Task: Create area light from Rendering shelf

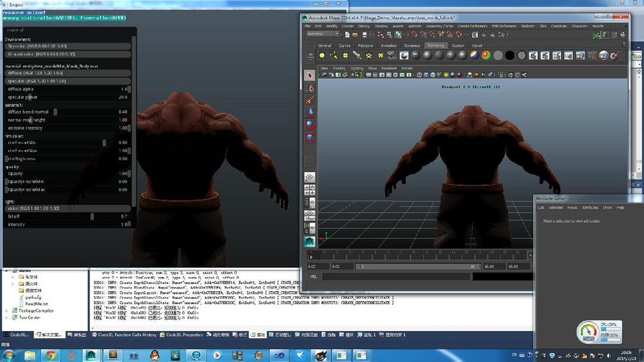Action: click(x=369, y=55)
